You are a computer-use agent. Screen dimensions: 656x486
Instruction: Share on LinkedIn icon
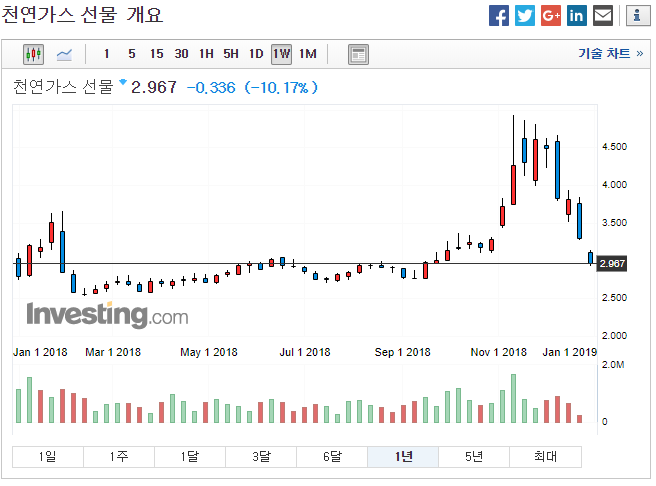[x=577, y=15]
